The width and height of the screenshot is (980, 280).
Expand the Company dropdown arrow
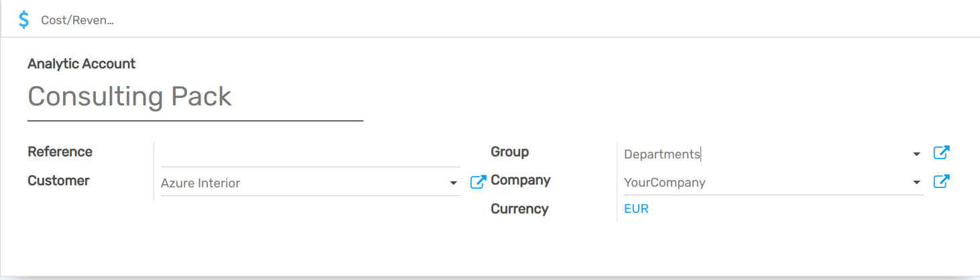916,183
